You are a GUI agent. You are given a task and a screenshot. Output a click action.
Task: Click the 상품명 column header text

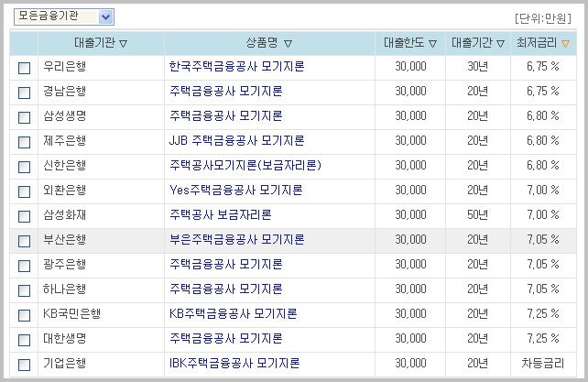tap(262, 43)
